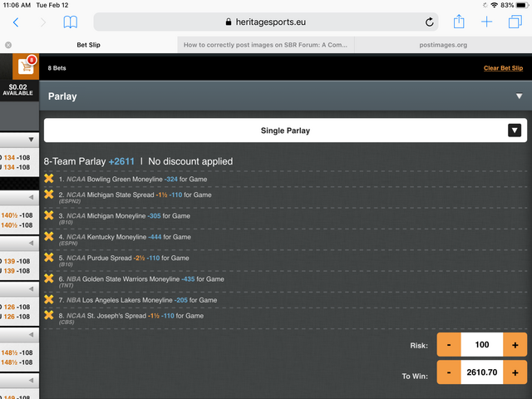Reload the heritagesports.eu page

[x=429, y=22]
